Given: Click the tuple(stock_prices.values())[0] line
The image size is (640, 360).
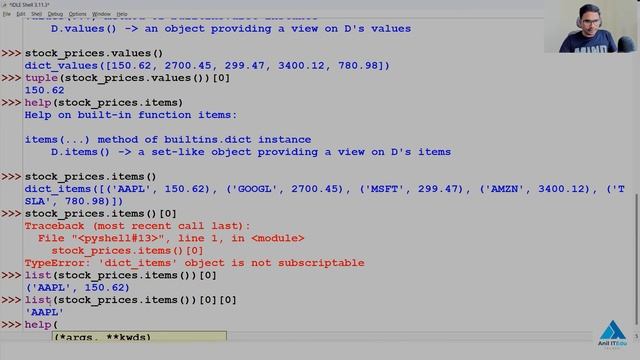Looking at the screenshot, I should click(127, 78).
